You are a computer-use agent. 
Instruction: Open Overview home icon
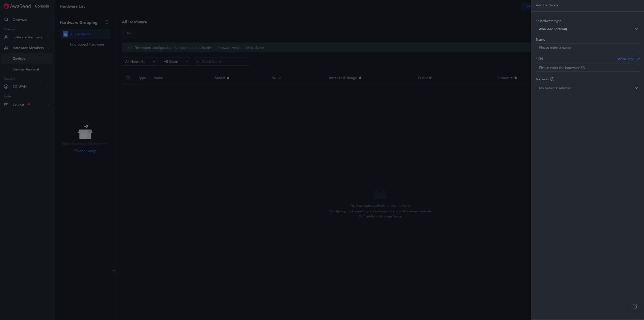coord(6,19)
